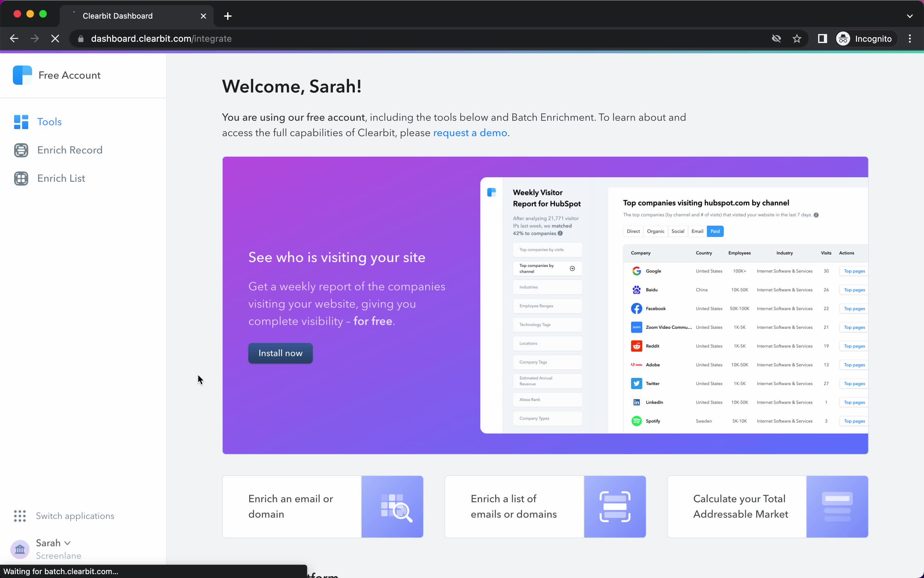This screenshot has height=578, width=924.
Task: Click the Weekly Visitor Report preview image
Action: (674, 305)
